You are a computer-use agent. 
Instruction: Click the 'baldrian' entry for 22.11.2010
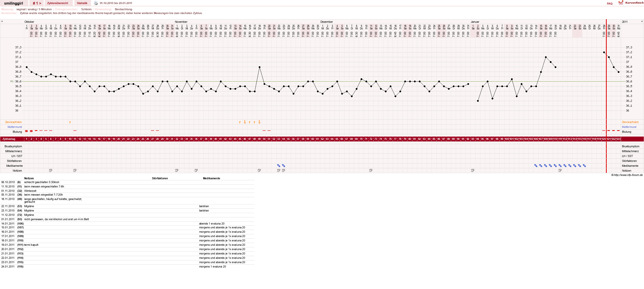(204, 206)
